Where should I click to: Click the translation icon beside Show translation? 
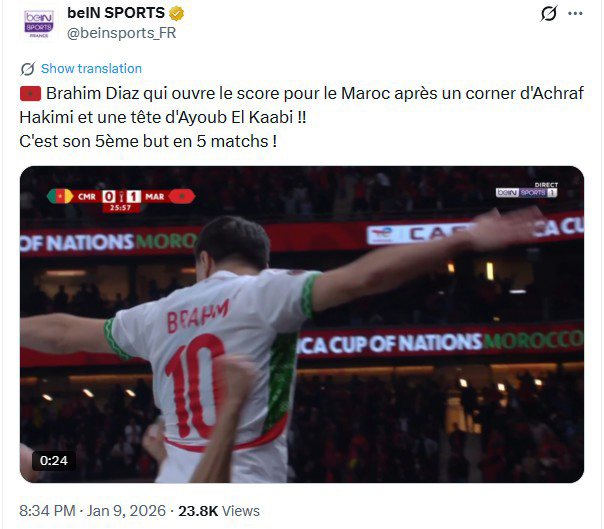(x=28, y=69)
